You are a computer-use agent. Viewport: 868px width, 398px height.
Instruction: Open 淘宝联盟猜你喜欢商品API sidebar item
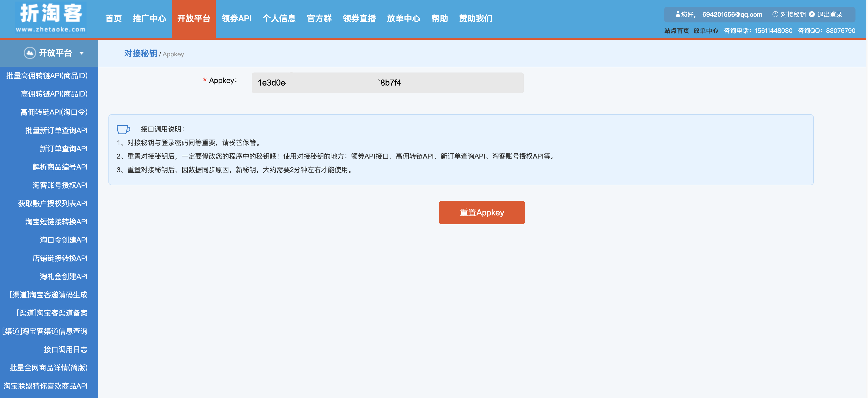45,386
